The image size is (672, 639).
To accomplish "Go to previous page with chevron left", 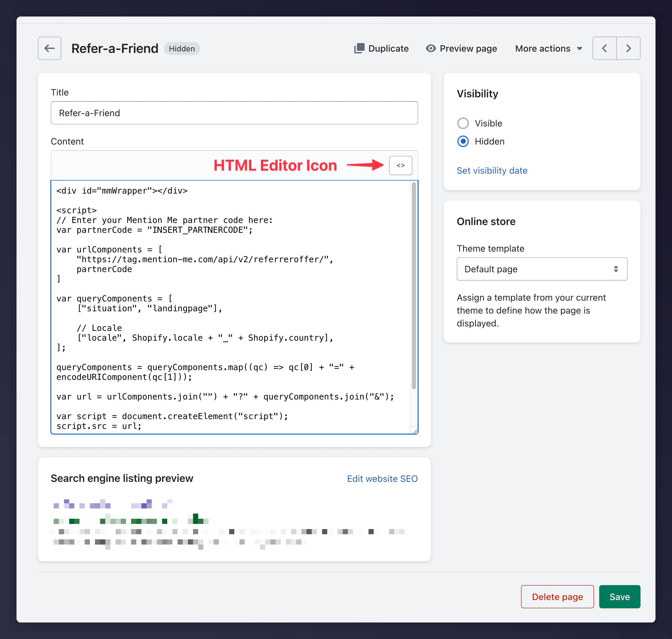I will [605, 48].
